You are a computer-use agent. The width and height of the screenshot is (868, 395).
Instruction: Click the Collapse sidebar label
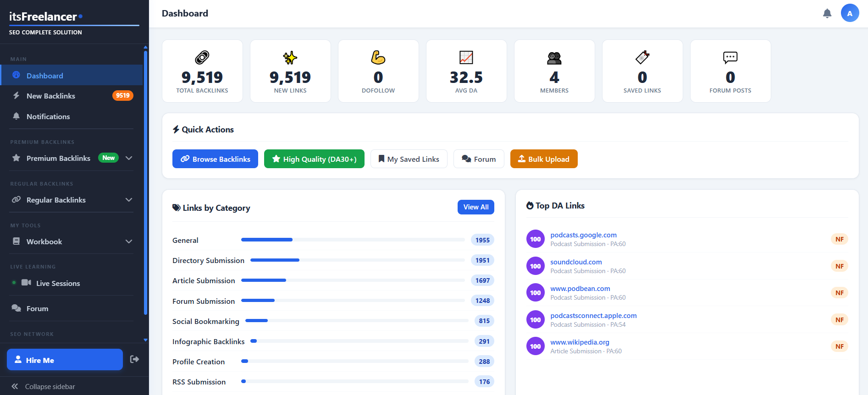pyautogui.click(x=50, y=386)
